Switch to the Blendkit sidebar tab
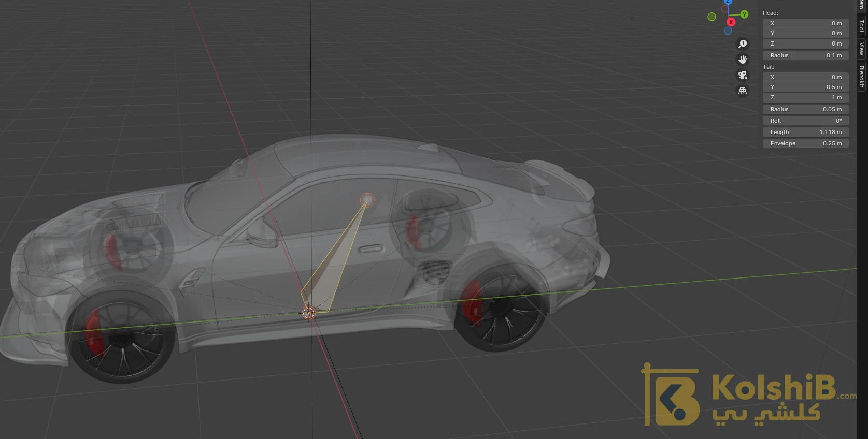868x439 pixels. tap(861, 76)
